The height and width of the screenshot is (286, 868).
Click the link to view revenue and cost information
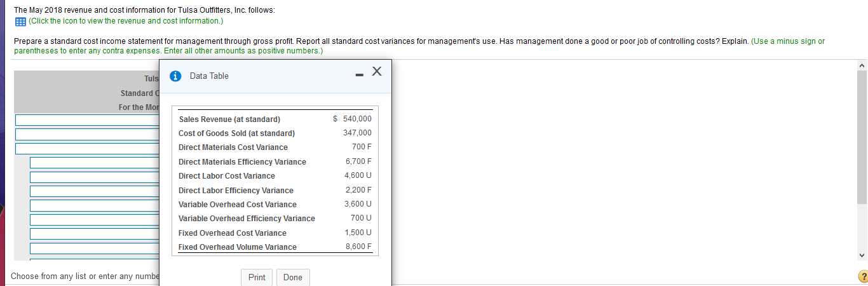[x=126, y=21]
